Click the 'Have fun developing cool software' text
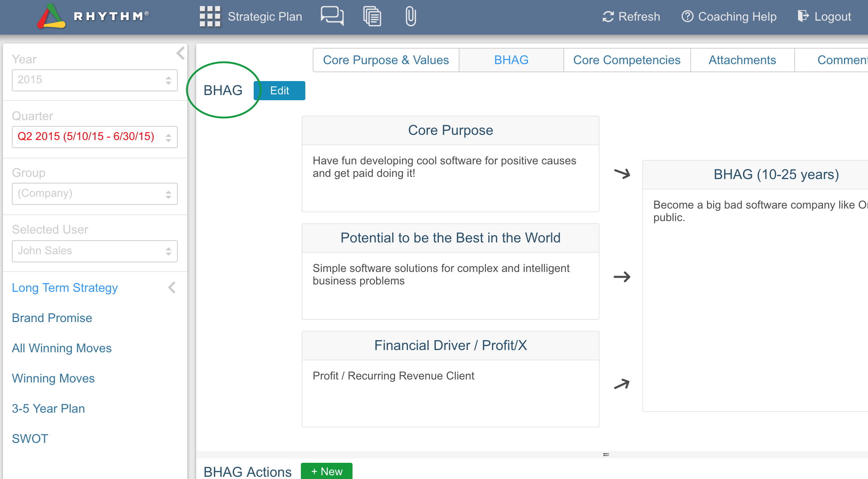 click(x=444, y=167)
